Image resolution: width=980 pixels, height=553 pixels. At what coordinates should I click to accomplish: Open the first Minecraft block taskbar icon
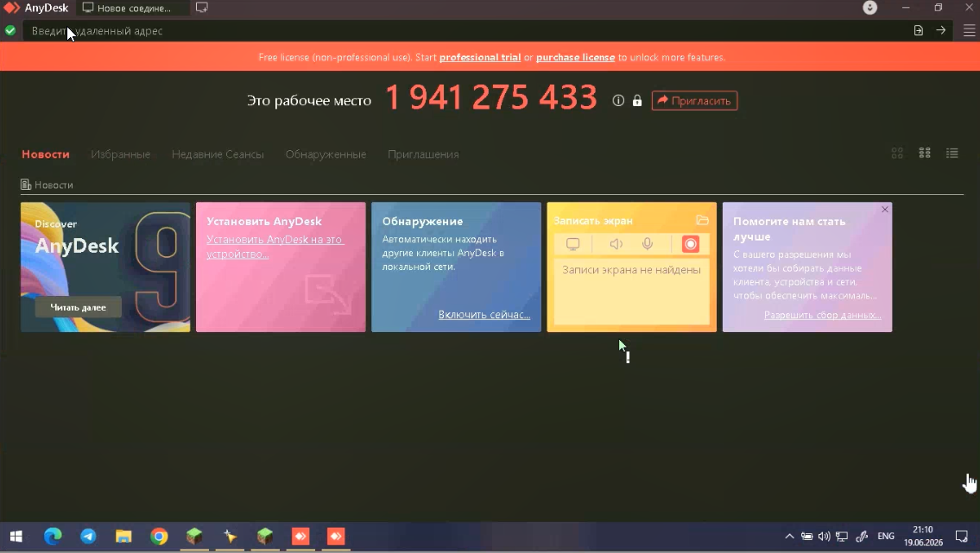click(194, 537)
